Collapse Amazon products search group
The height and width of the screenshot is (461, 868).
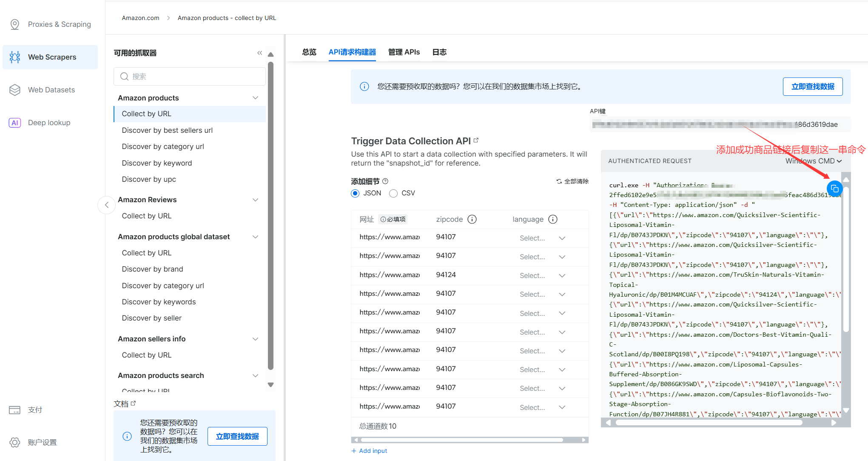pyautogui.click(x=255, y=375)
